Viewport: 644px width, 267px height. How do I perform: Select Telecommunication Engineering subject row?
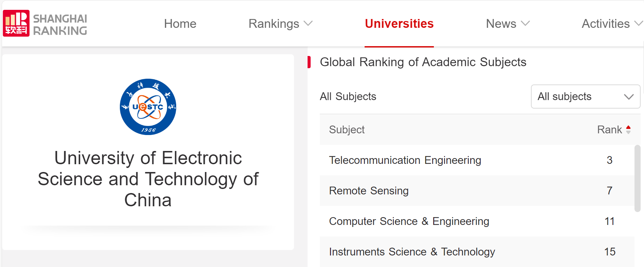coord(477,160)
